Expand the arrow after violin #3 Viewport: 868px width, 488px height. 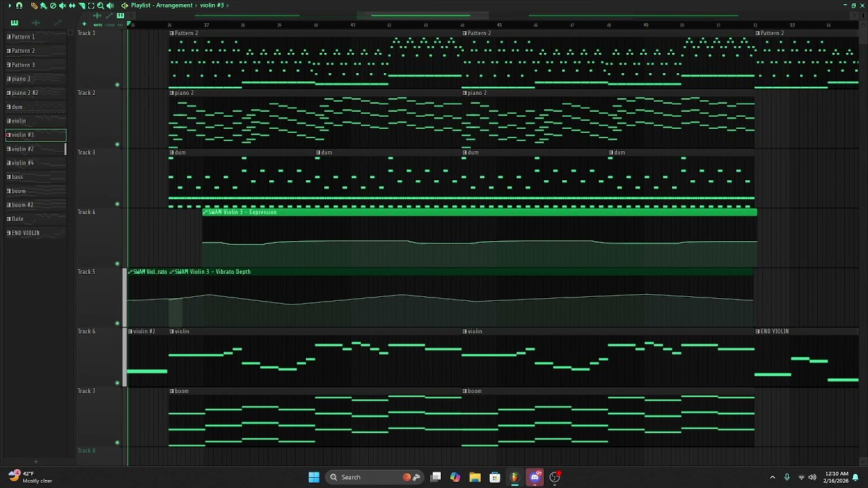(x=227, y=5)
